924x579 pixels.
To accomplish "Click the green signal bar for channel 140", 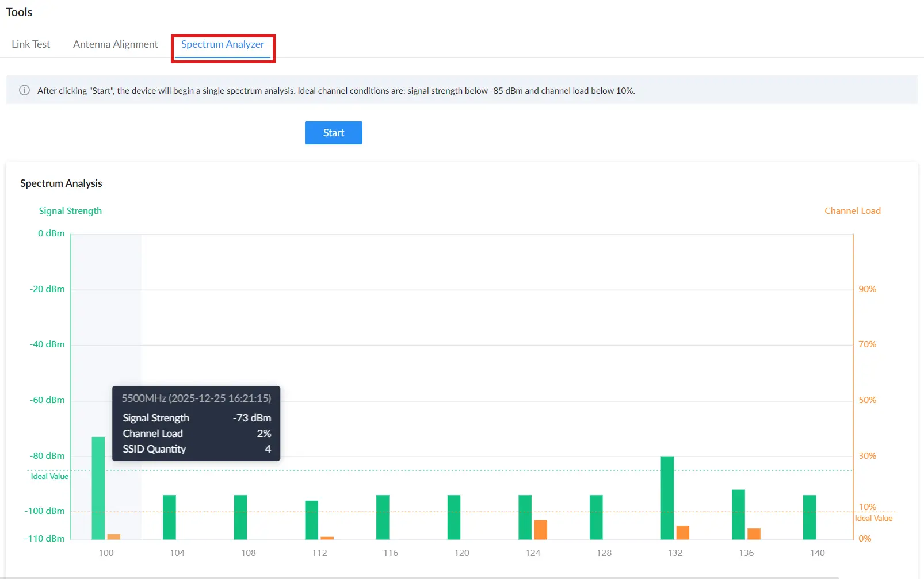I will 810,517.
